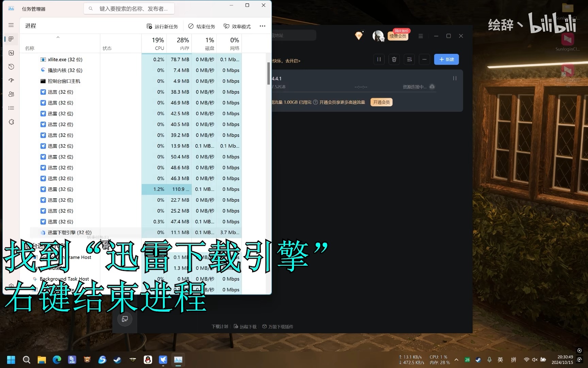
Task: Click round screen icon in Xunlei sidebar bottom
Action: point(125,319)
